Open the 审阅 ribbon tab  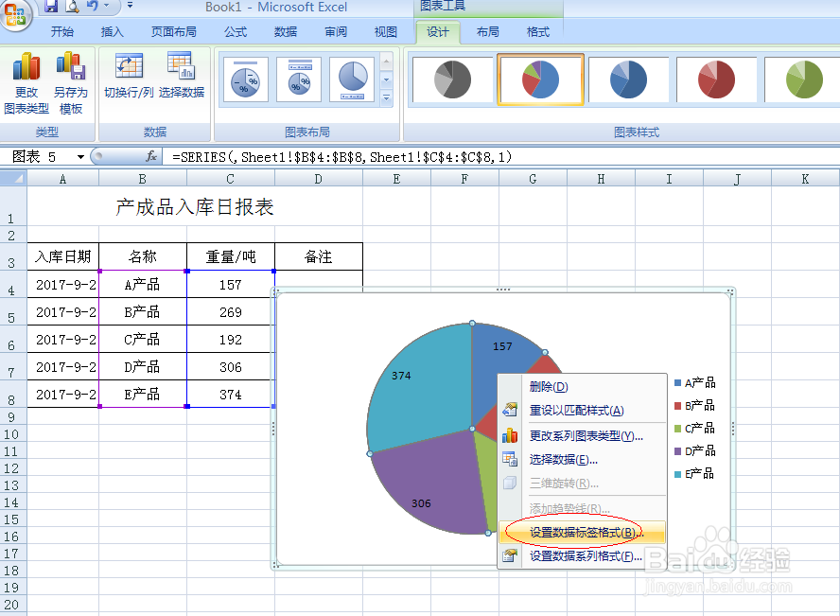point(336,32)
